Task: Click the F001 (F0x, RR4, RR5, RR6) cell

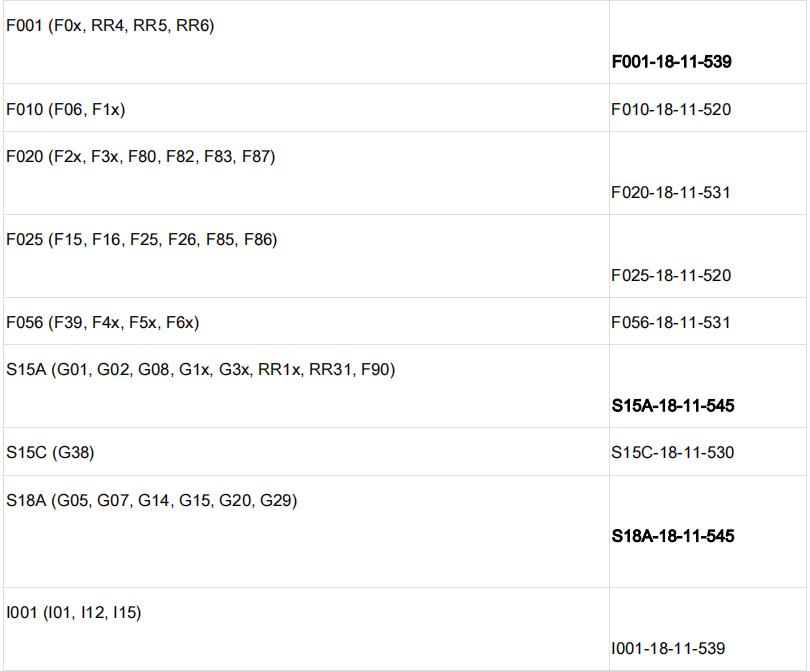Action: (110, 26)
